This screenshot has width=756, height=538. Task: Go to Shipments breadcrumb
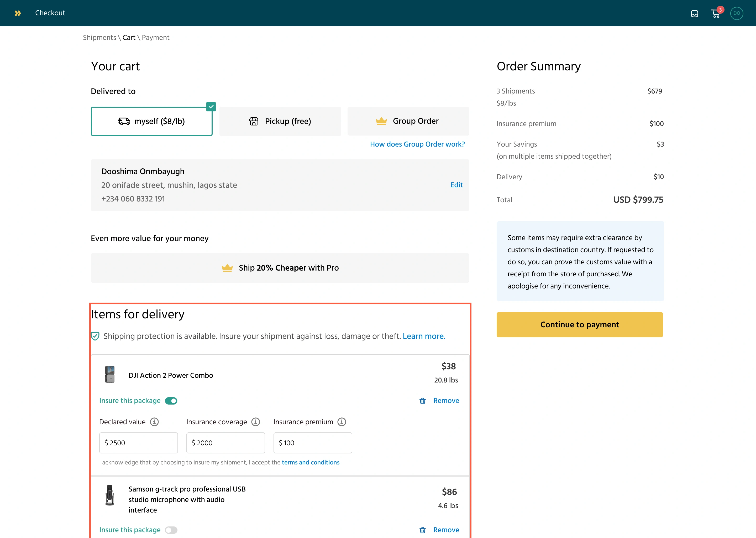coord(99,38)
